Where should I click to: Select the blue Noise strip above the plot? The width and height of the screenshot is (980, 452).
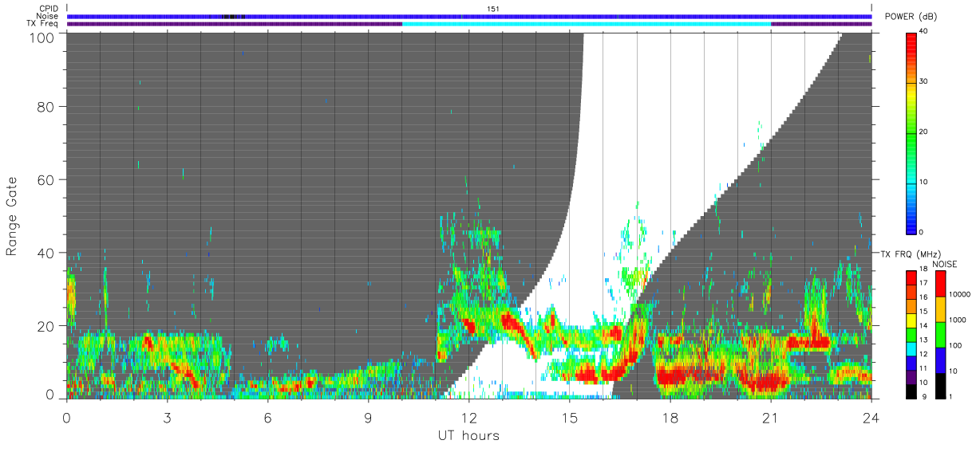[x=469, y=16]
